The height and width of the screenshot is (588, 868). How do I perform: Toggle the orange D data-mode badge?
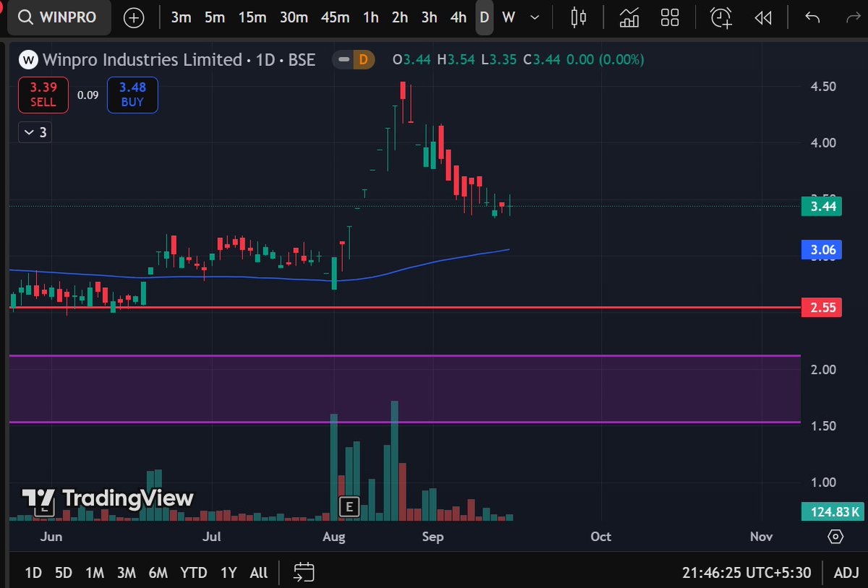coord(362,59)
